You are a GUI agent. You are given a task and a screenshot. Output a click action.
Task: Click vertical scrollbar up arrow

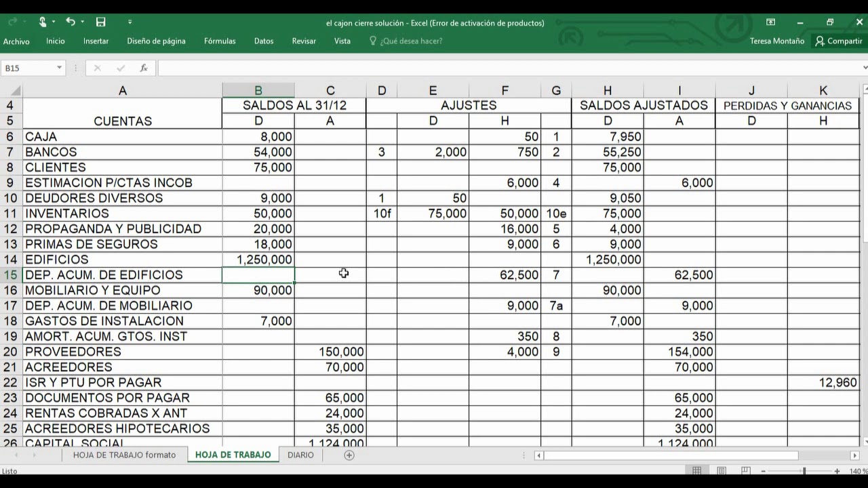[865, 89]
